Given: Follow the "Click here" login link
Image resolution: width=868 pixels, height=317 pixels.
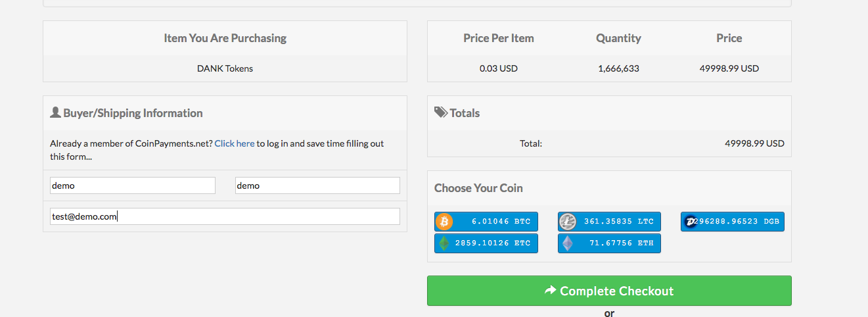Looking at the screenshot, I should tap(235, 143).
